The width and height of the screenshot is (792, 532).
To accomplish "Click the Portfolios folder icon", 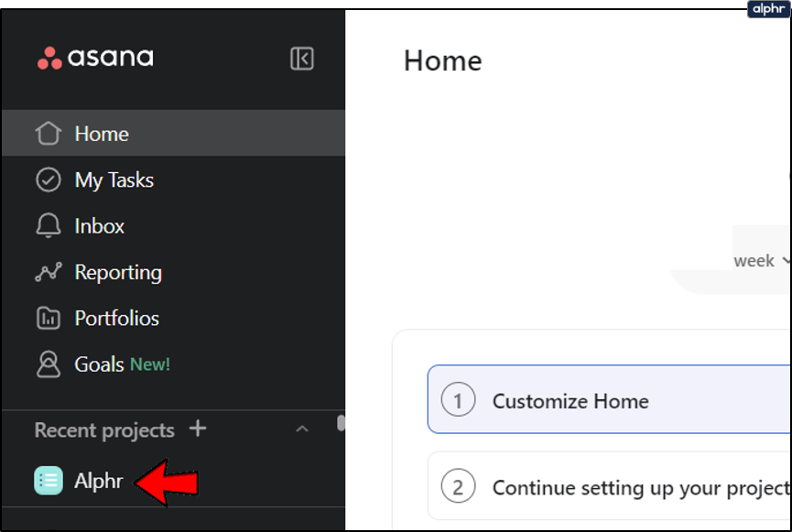I will (48, 319).
